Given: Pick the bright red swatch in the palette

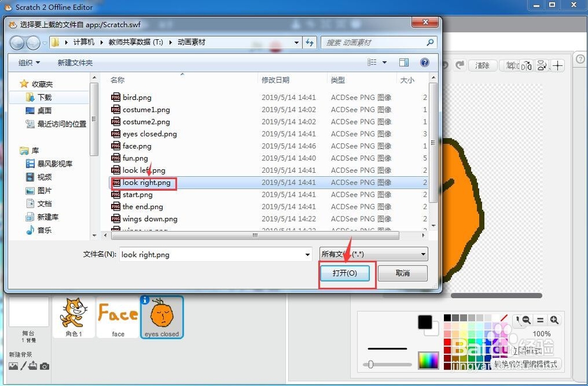Looking at the screenshot, I should point(447,341).
